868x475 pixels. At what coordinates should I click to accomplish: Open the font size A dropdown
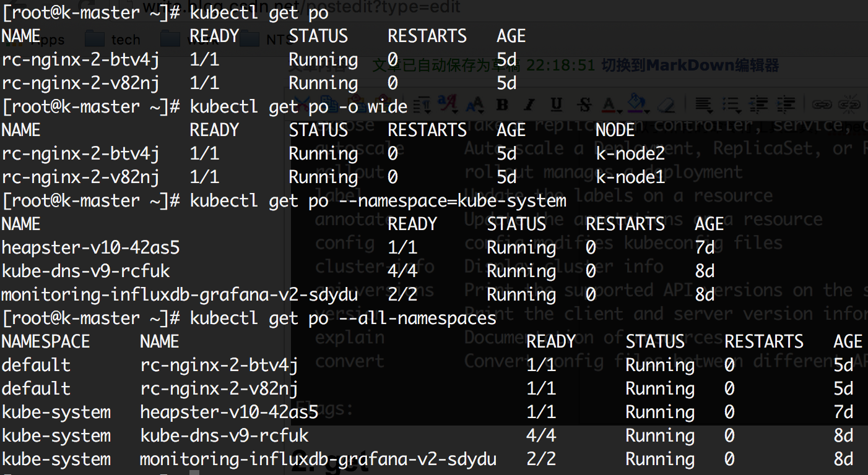coord(475,105)
